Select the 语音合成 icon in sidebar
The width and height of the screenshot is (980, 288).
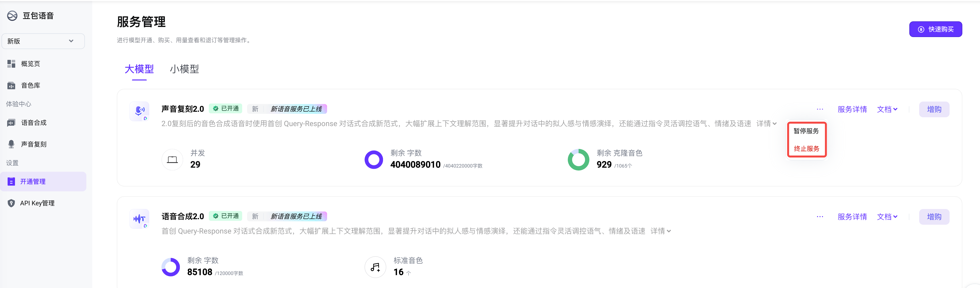click(x=12, y=122)
